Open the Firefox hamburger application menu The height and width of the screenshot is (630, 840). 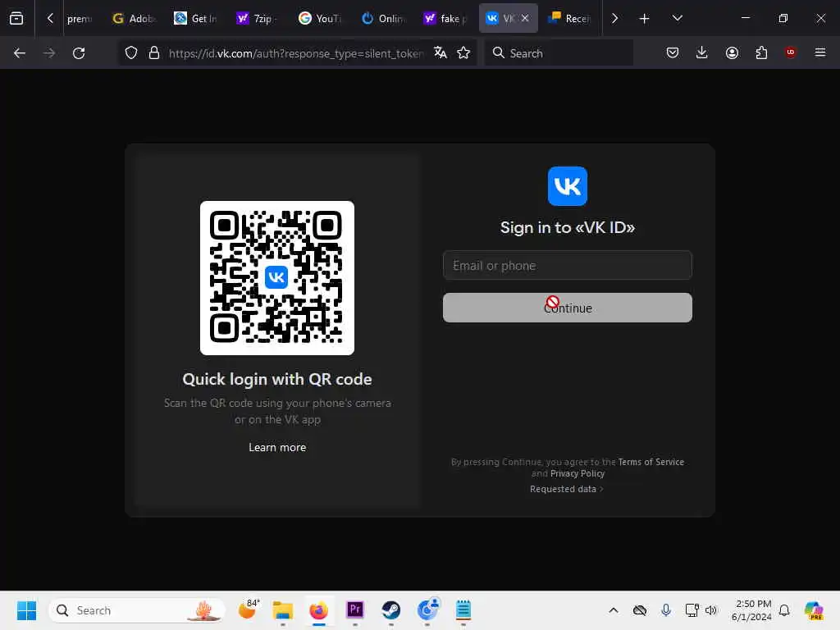click(x=820, y=52)
